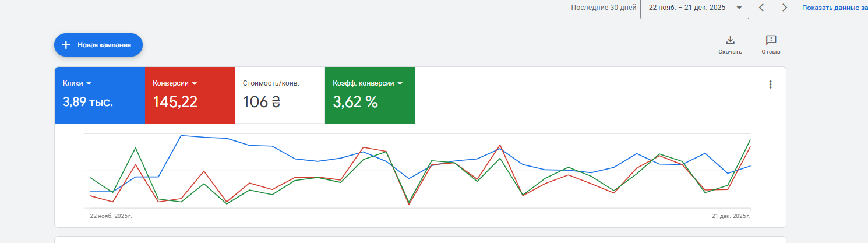Click the download icon above Скачать
This screenshot has height=243, width=868.
click(730, 40)
